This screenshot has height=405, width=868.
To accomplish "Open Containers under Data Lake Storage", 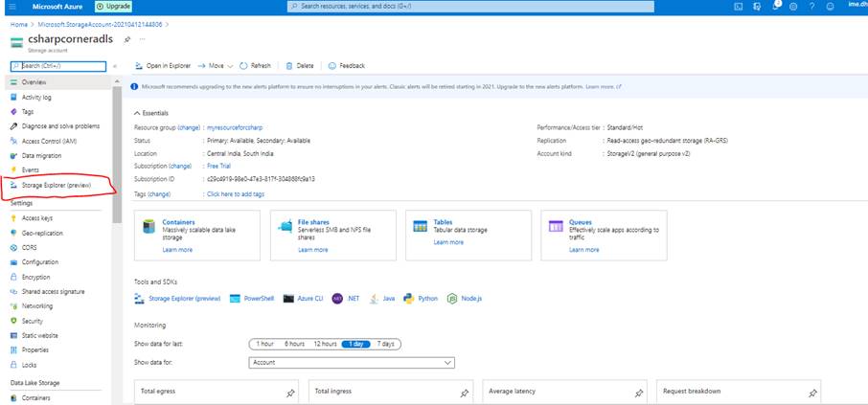I will pyautogui.click(x=35, y=397).
